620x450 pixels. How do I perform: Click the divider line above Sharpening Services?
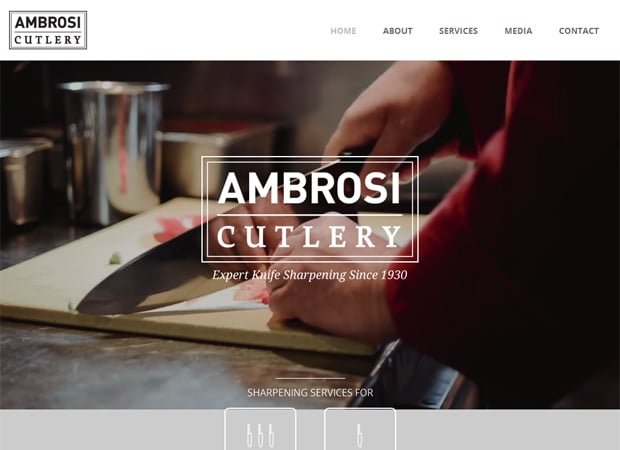coord(310,378)
